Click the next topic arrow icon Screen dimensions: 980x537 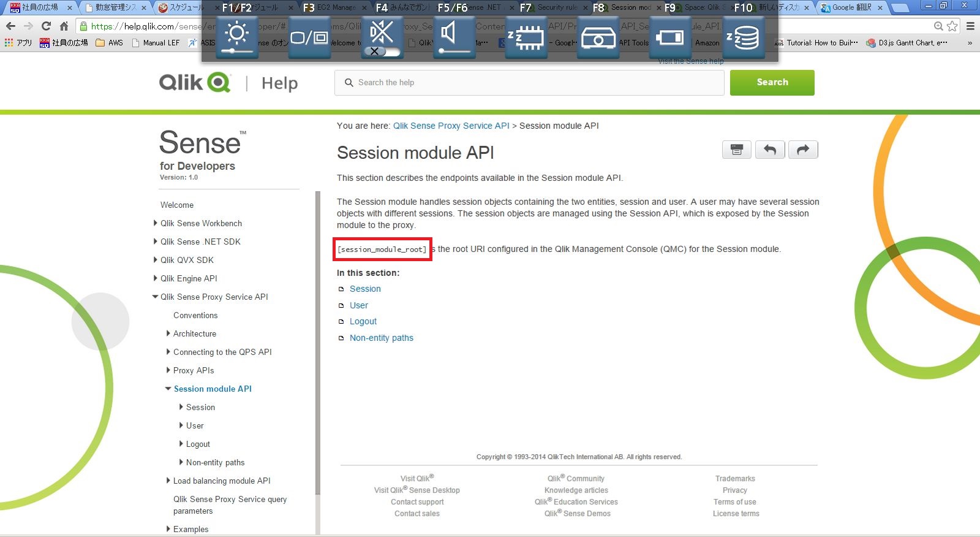pyautogui.click(x=803, y=150)
